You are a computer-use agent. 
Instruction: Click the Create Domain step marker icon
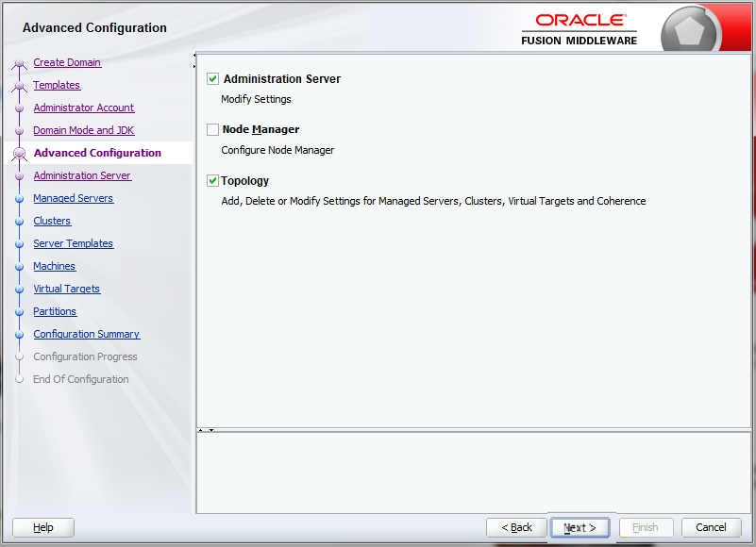click(19, 63)
